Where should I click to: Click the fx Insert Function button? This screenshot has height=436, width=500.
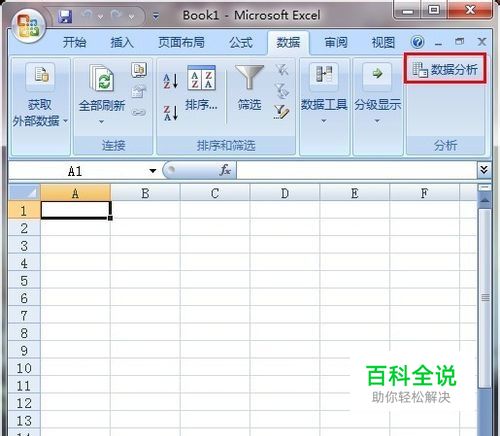pyautogui.click(x=225, y=170)
